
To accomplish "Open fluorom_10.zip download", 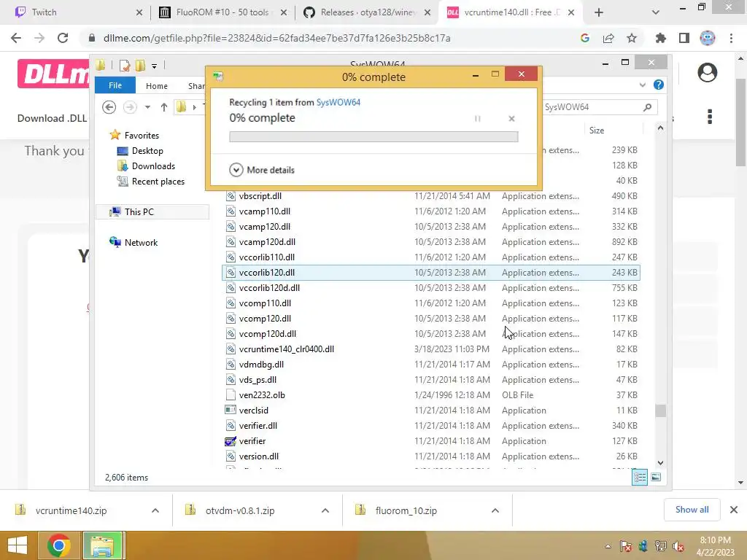I will click(x=406, y=510).
